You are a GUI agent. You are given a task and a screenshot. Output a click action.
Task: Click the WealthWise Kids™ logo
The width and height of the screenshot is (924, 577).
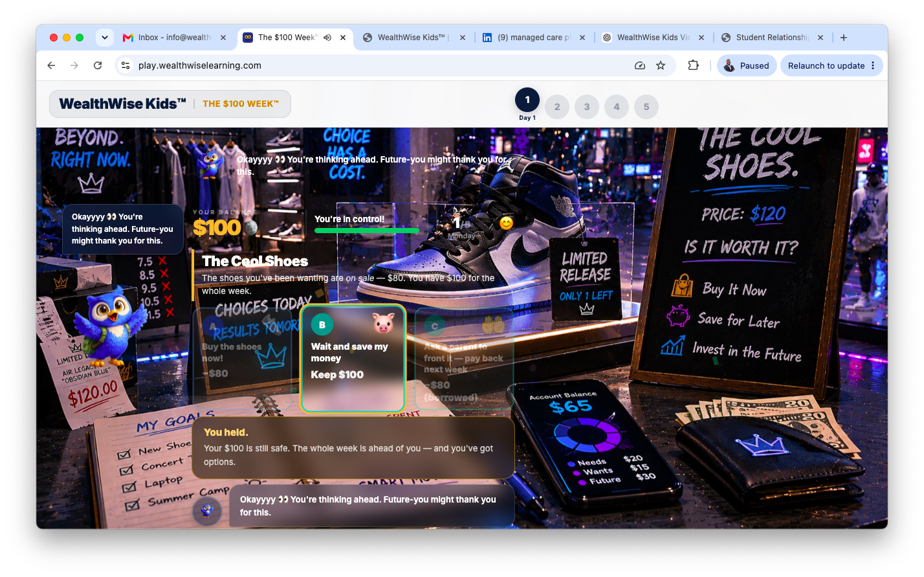tap(122, 104)
